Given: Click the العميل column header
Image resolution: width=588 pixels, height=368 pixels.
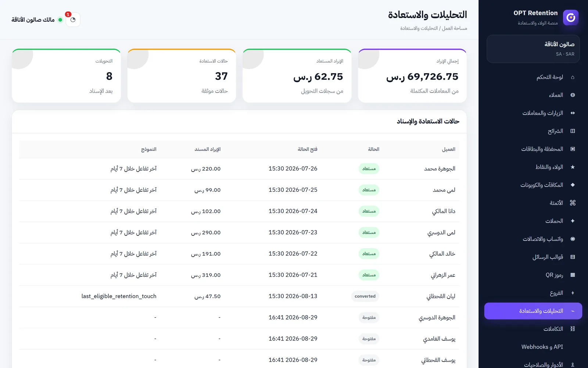Looking at the screenshot, I should pos(448,149).
